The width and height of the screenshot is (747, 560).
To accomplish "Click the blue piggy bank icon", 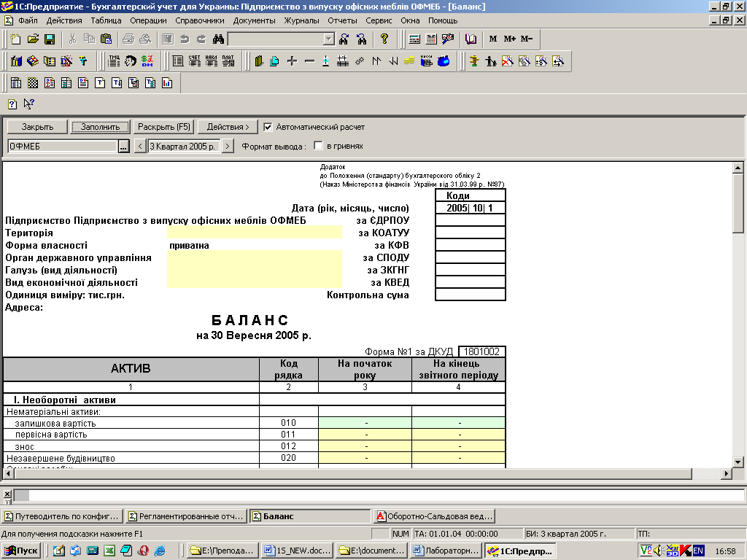I will click(444, 61).
